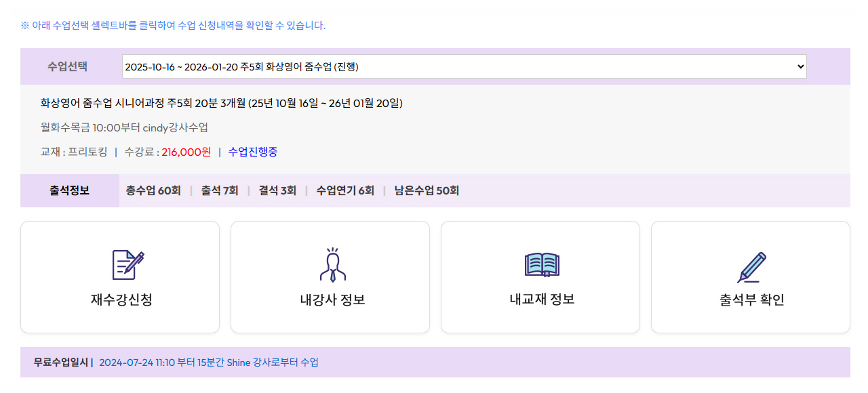Click the 내강사 정보 instructor card
Viewport: 868px width, 393px height.
(330, 276)
